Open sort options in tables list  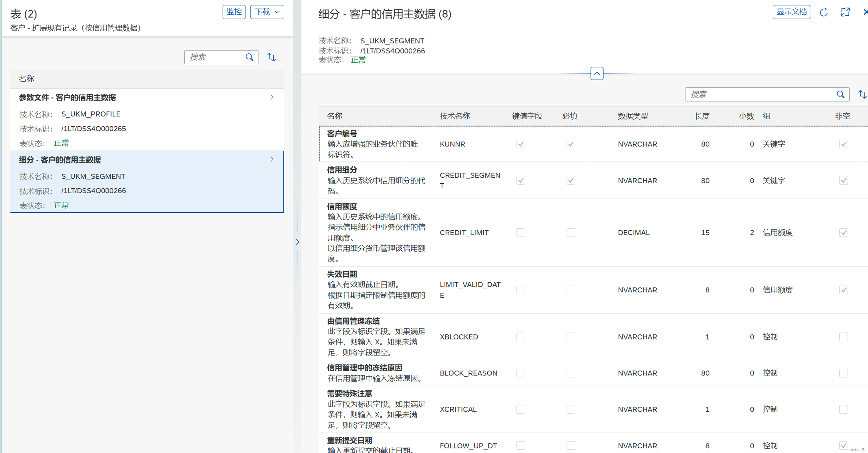pos(271,57)
